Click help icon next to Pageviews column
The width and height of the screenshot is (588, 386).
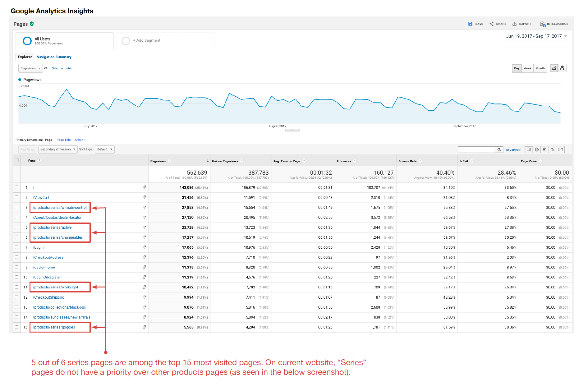click(169, 161)
